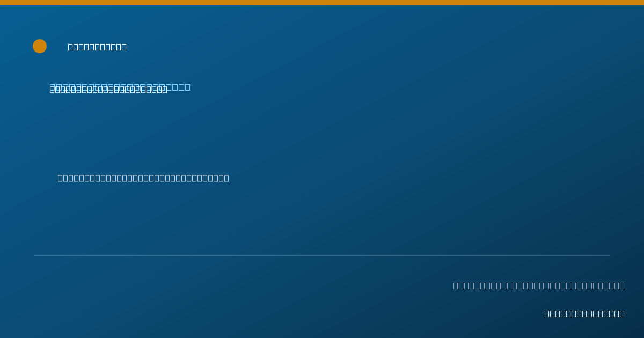
Task: Select the centered body paragraph line
Action: pyautogui.click(x=143, y=178)
